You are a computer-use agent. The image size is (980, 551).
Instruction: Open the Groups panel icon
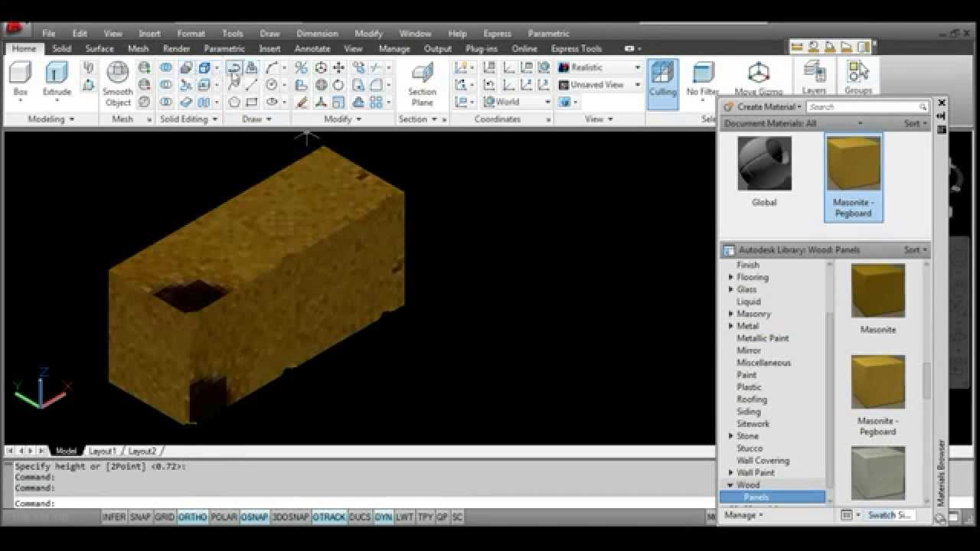858,77
